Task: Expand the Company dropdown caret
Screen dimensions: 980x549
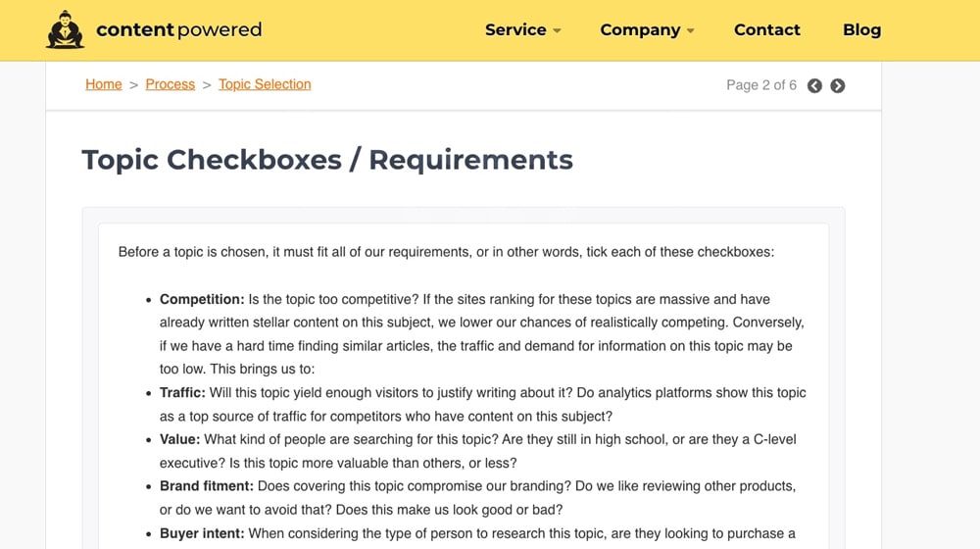Action: [x=691, y=31]
